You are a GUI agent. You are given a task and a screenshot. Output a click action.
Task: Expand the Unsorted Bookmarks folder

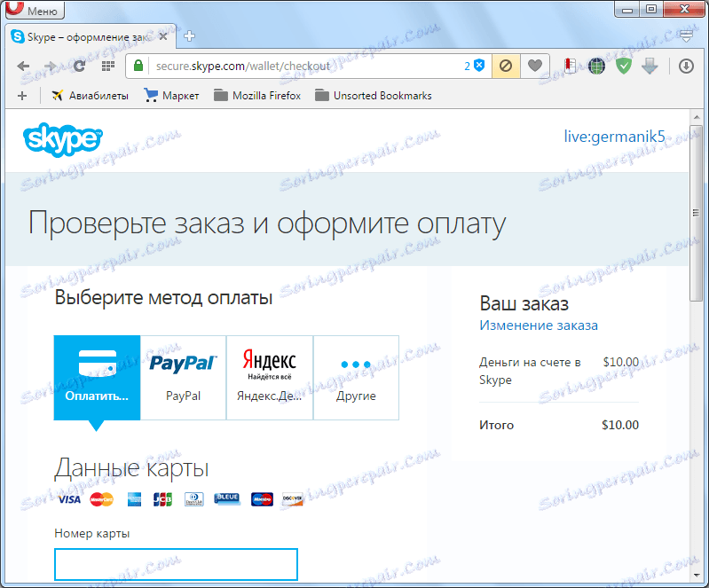[x=374, y=96]
